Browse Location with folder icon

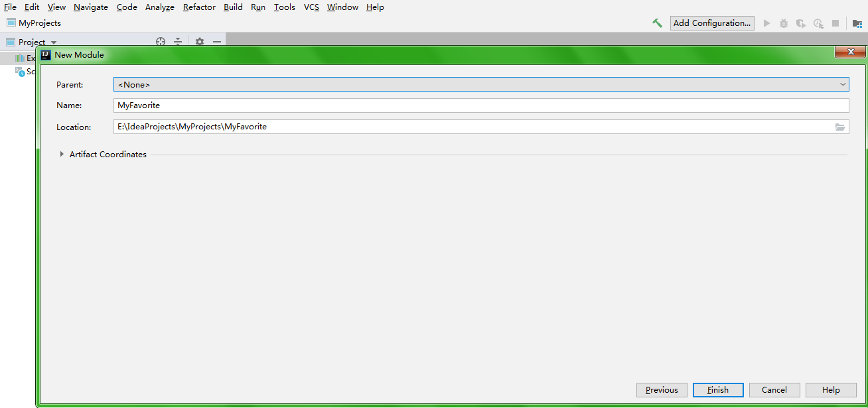click(x=840, y=127)
